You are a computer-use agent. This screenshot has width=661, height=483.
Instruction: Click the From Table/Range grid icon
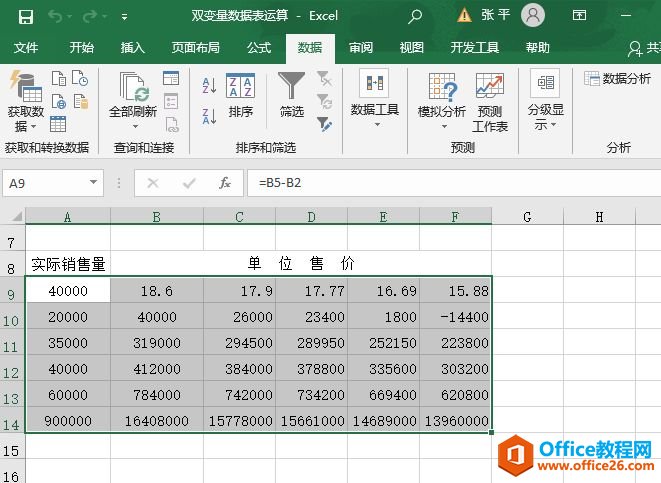click(x=58, y=124)
